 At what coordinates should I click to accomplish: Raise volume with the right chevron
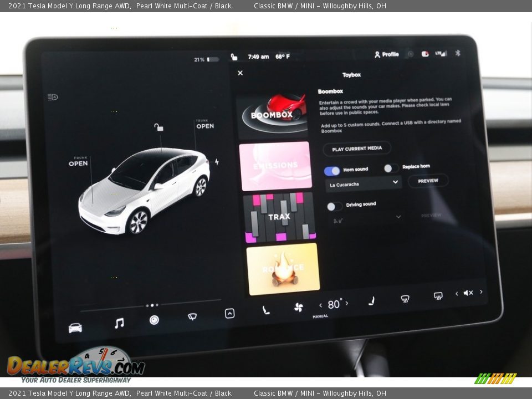[x=481, y=292]
